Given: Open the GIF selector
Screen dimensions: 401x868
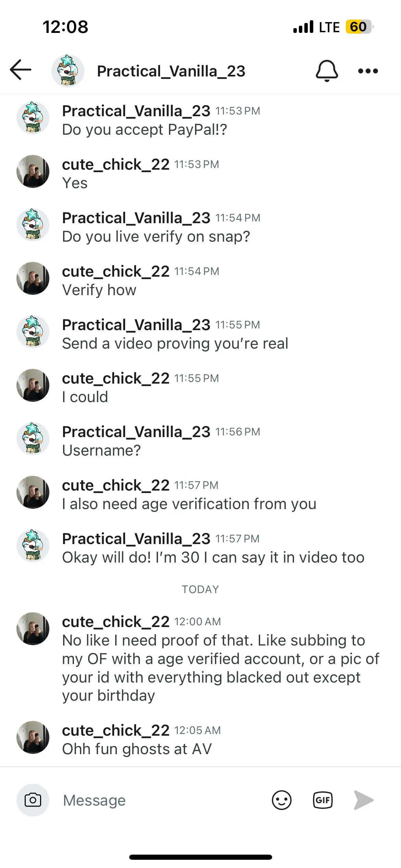Looking at the screenshot, I should coord(323,800).
